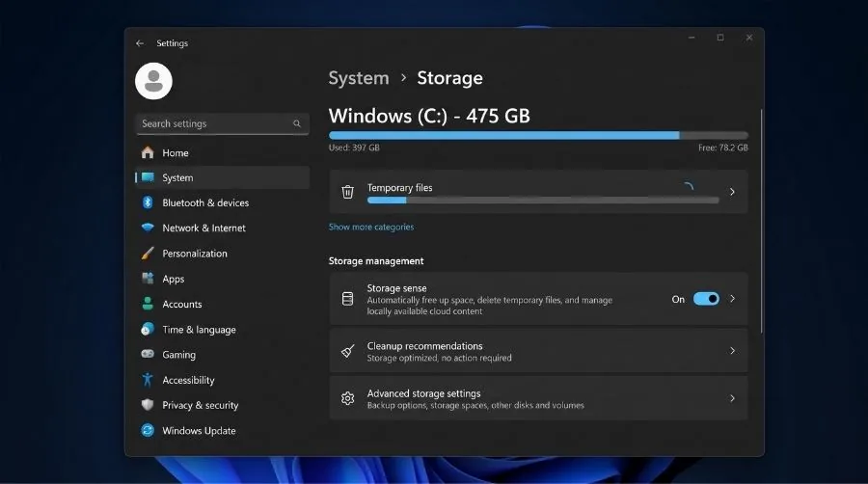868x484 pixels.
Task: Open Gaming settings page
Action: [x=222, y=354]
